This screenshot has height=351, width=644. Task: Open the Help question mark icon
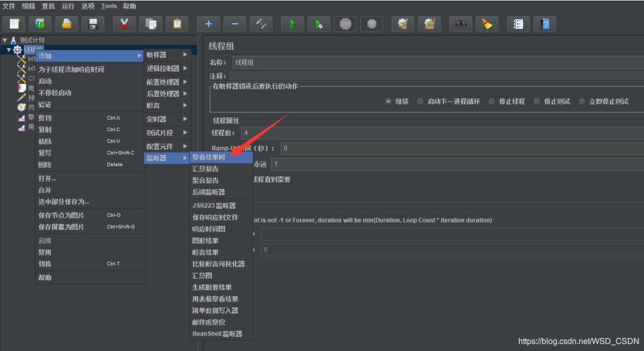[x=544, y=24]
